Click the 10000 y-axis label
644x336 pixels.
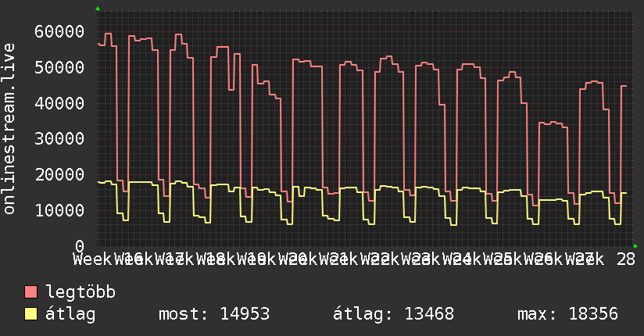pyautogui.click(x=59, y=210)
